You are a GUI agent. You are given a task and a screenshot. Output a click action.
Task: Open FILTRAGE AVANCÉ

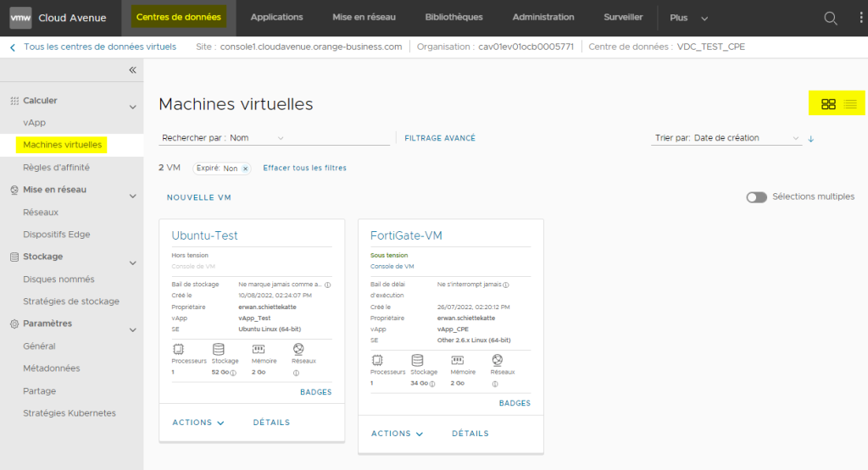tap(440, 138)
